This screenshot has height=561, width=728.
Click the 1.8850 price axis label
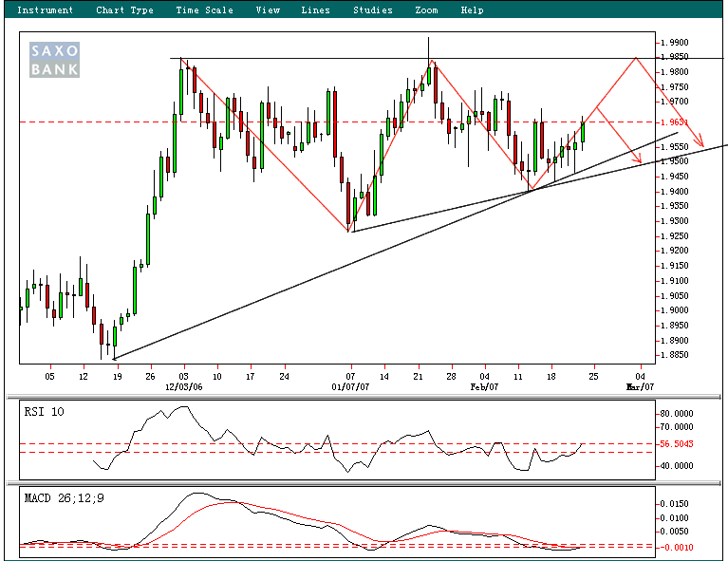coord(675,355)
